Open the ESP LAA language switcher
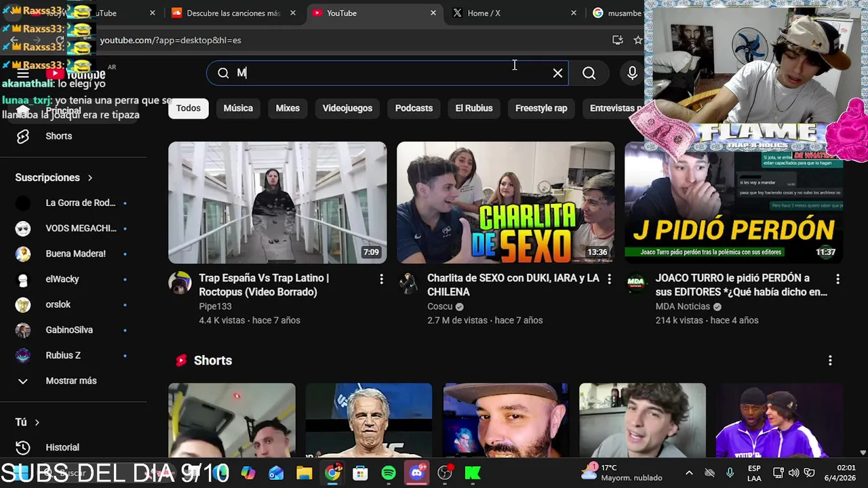868x488 pixels. pos(754,473)
